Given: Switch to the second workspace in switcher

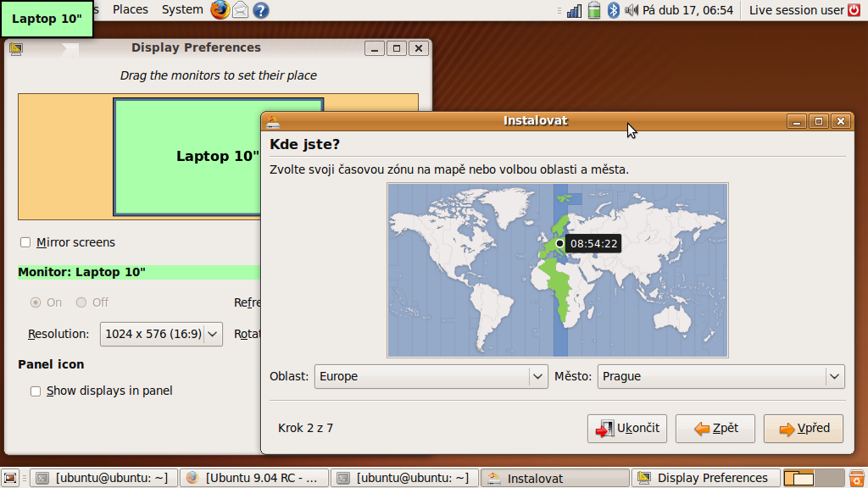Looking at the screenshot, I should [829, 478].
